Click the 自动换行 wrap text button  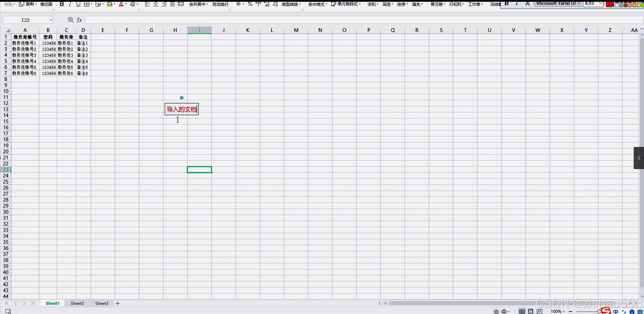click(220, 4)
